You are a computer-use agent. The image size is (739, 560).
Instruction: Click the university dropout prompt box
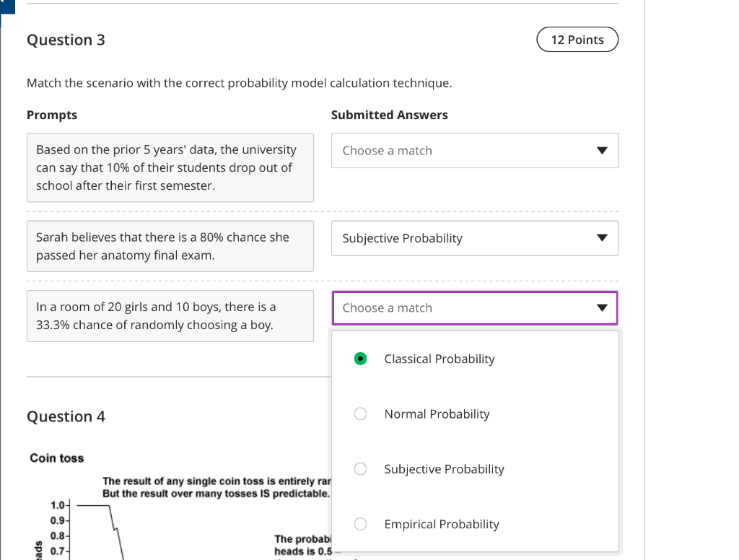click(x=170, y=167)
